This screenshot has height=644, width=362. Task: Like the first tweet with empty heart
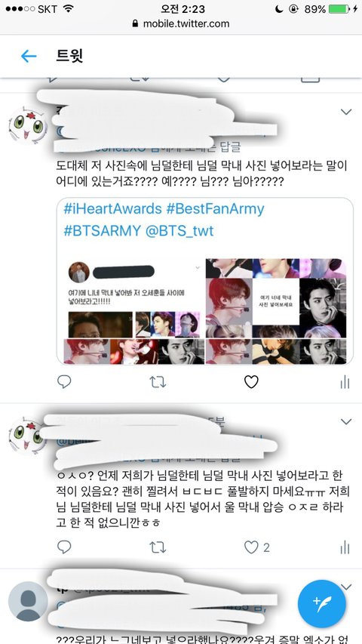pos(251,382)
